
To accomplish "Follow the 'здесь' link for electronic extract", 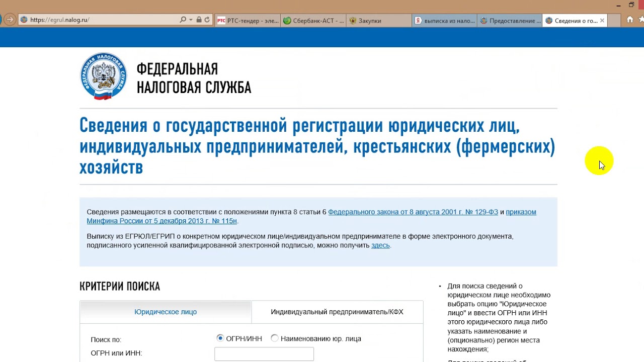I will tap(380, 245).
